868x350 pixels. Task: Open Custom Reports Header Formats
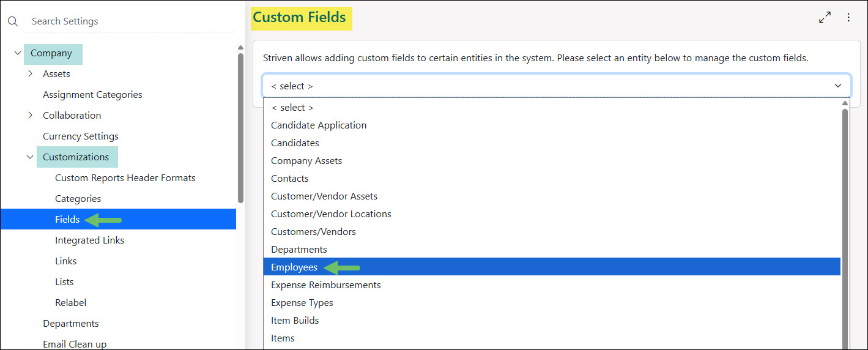point(125,178)
